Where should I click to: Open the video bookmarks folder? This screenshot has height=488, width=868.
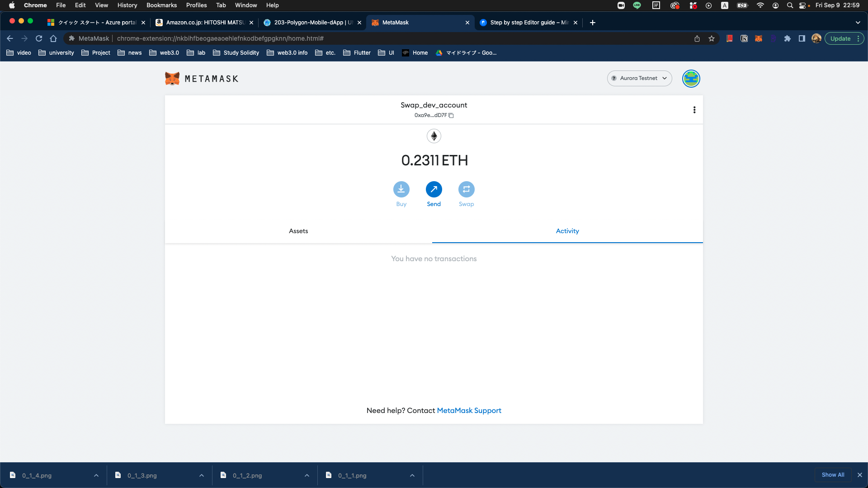pyautogui.click(x=19, y=53)
